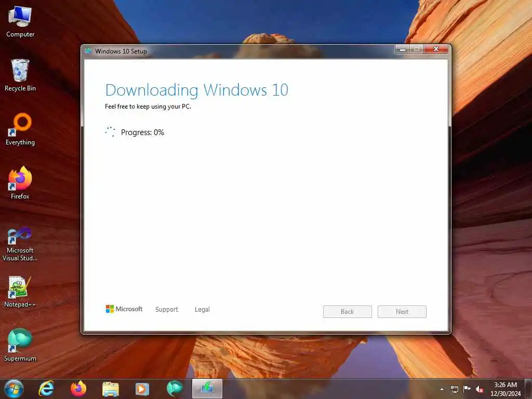Viewport: 532px width, 399px height.
Task: Click the 'Progress: 0%' text
Action: [142, 132]
